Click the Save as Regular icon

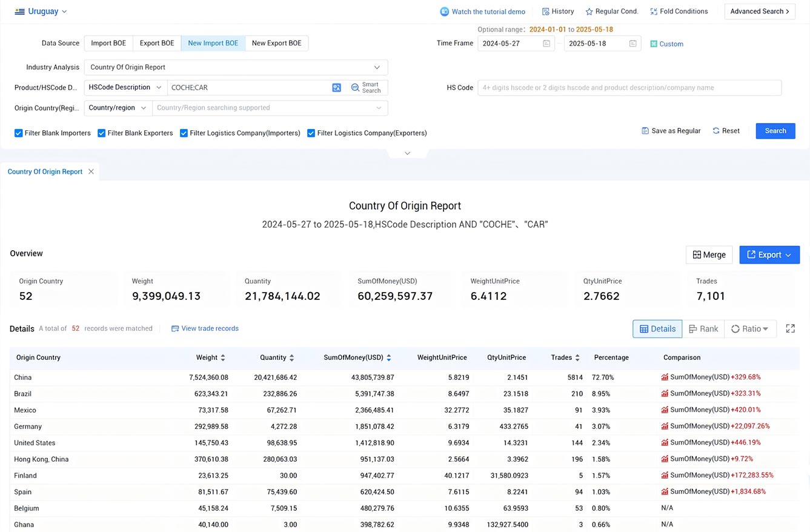click(645, 131)
